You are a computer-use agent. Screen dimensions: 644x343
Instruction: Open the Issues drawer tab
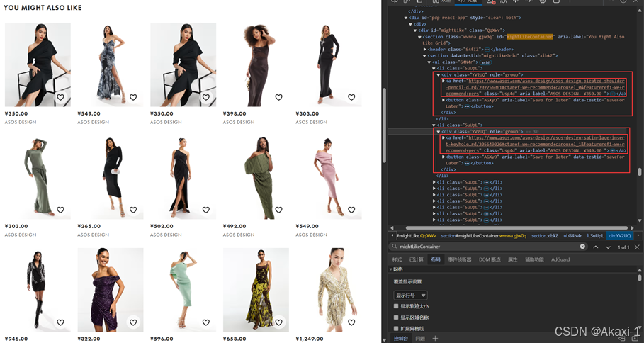pyautogui.click(x=420, y=339)
